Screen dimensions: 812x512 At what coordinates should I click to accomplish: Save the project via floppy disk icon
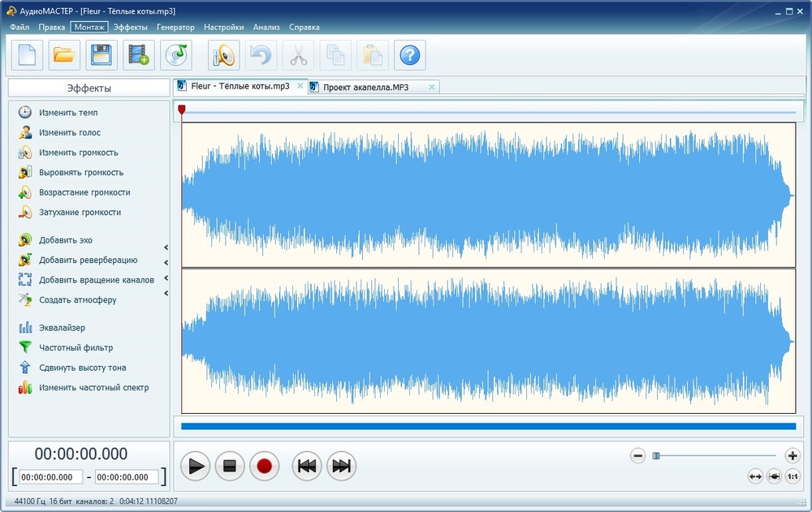pos(101,55)
